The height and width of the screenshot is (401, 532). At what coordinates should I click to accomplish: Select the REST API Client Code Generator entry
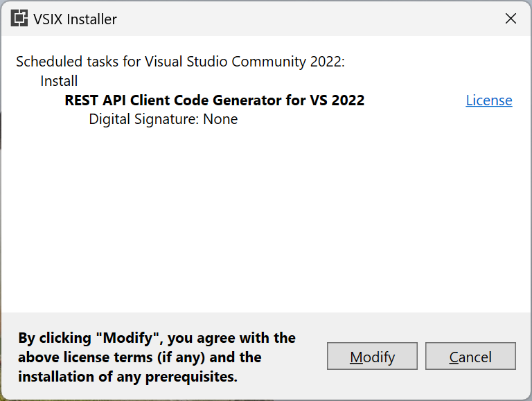[x=214, y=100]
